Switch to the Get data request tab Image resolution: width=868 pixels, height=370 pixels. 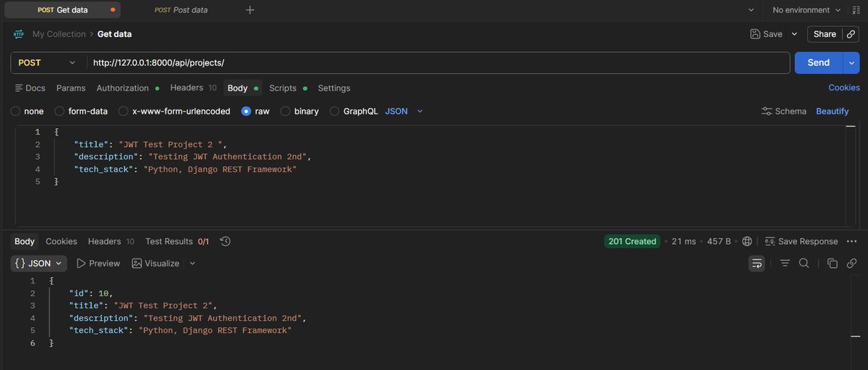coord(62,10)
